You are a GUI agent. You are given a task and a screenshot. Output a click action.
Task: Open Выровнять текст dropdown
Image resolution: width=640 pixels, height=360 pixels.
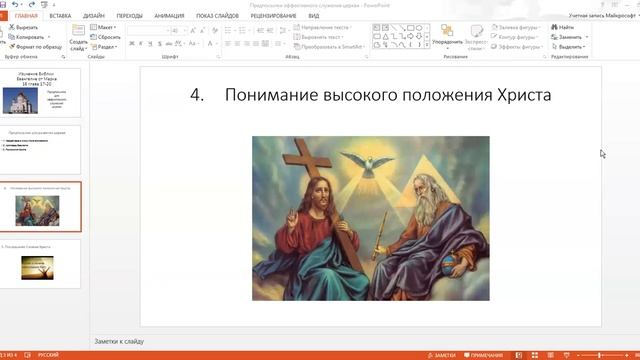tap(318, 37)
